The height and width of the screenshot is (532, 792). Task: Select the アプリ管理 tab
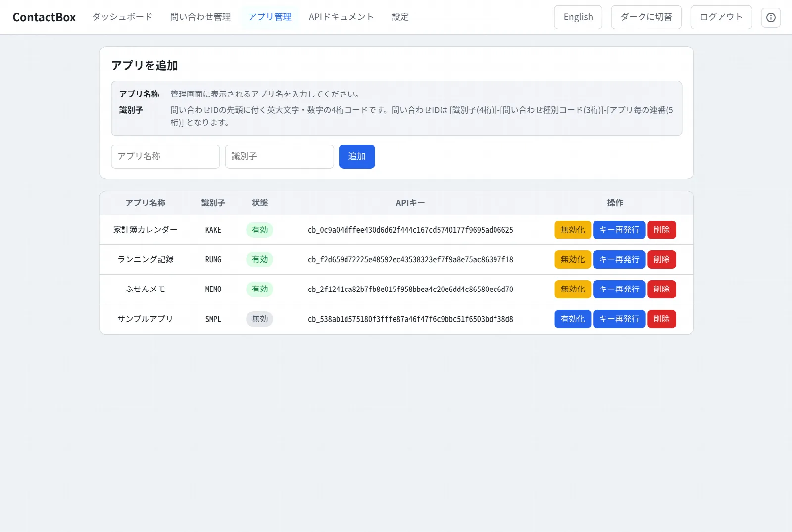tap(270, 17)
